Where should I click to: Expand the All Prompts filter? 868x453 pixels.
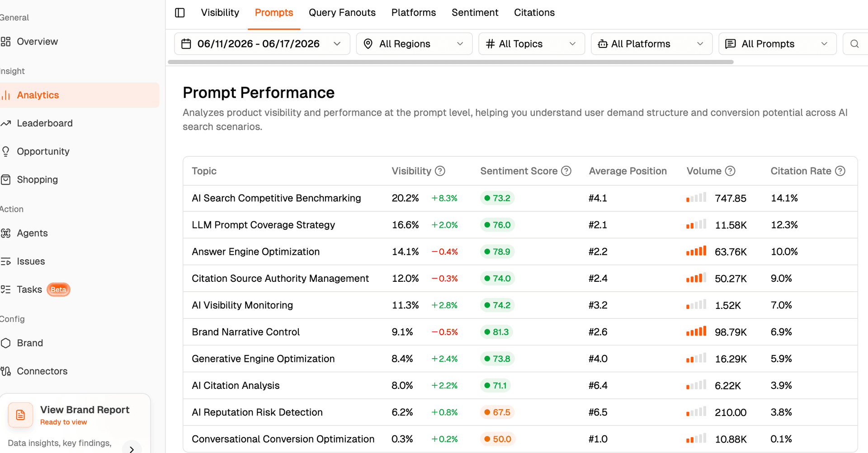click(x=778, y=44)
